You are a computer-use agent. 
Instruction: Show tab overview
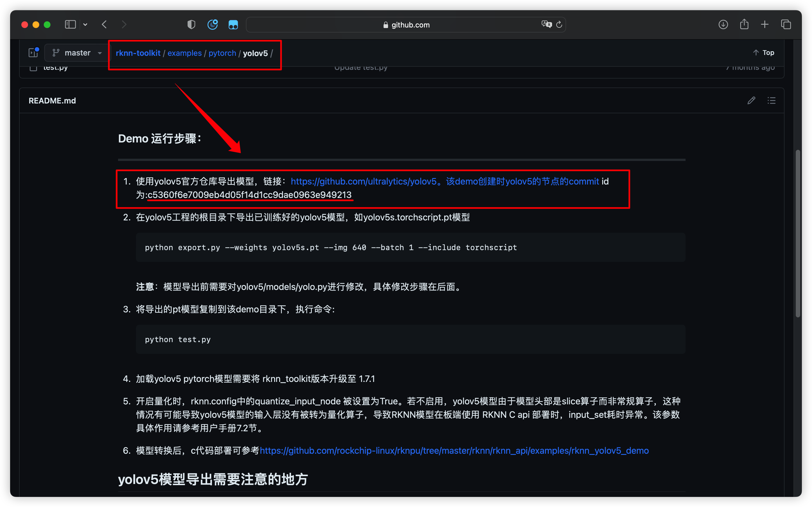pos(786,24)
